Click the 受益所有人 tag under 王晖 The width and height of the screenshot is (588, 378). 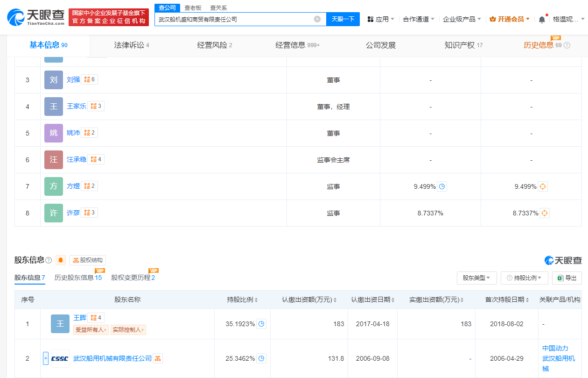coord(91,330)
